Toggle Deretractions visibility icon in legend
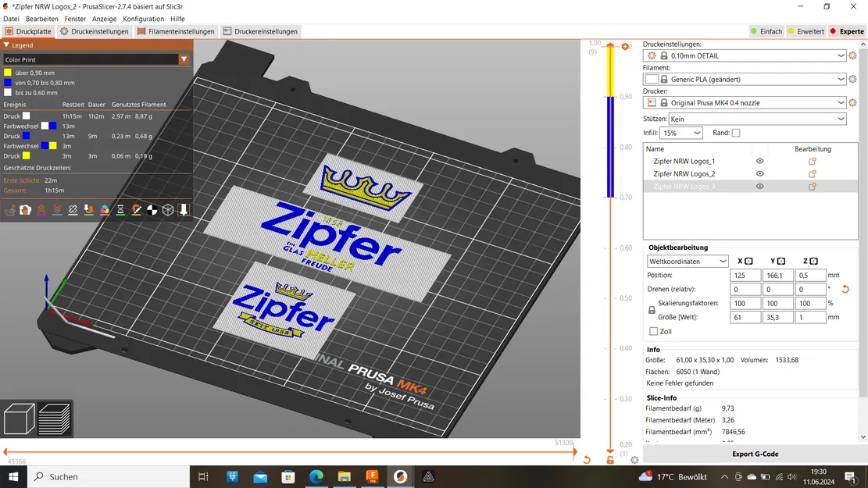Screen dimensions: 868x488 (x=57, y=210)
